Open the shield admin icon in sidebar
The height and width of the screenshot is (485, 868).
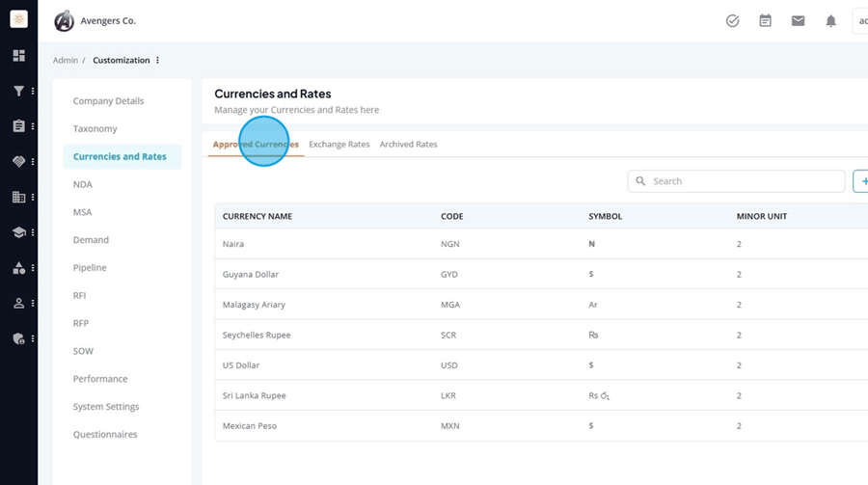click(19, 338)
